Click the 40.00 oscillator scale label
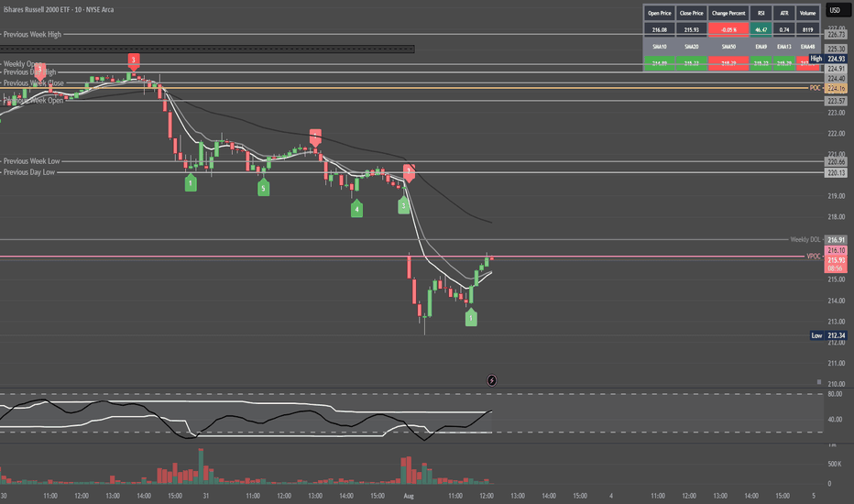This screenshot has height=504, width=854. [835, 420]
